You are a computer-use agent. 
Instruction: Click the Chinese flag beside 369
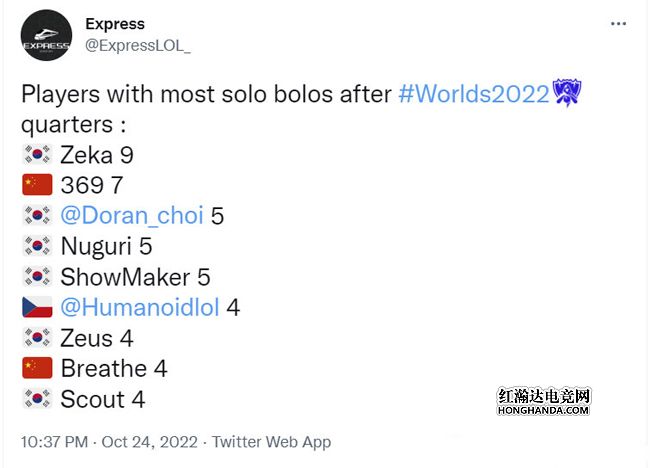coord(37,184)
